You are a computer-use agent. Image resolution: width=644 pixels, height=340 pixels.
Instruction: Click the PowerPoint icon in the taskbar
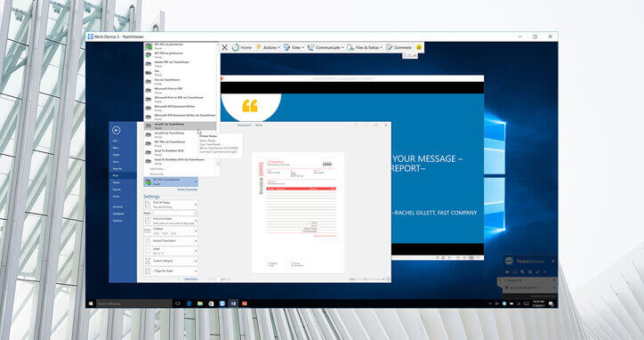click(245, 304)
